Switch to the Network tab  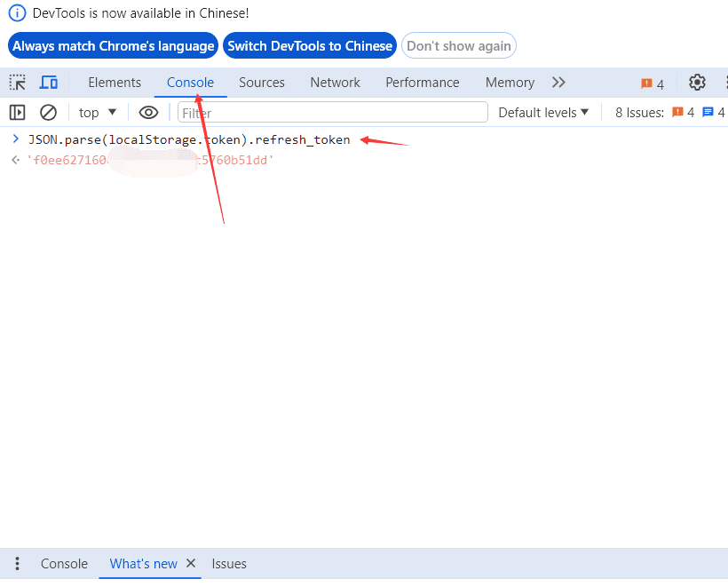click(x=335, y=83)
